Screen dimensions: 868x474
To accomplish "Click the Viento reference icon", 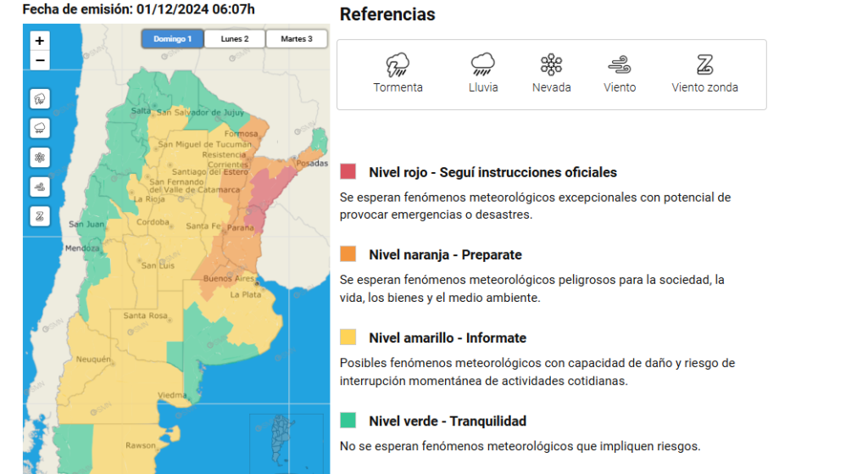I will (620, 64).
